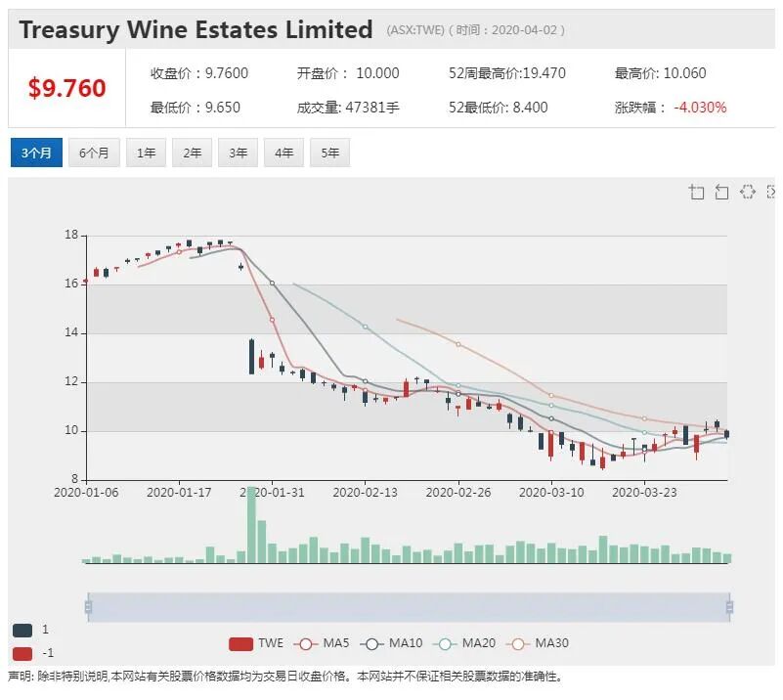Toggle the TWE series in the legend
This screenshot has width=783, height=700.
click(x=256, y=643)
